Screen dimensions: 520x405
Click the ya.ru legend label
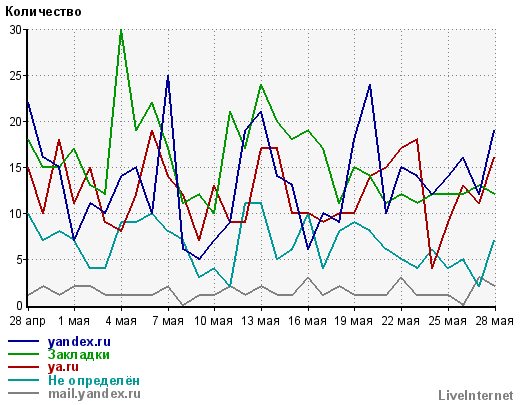tap(63, 367)
